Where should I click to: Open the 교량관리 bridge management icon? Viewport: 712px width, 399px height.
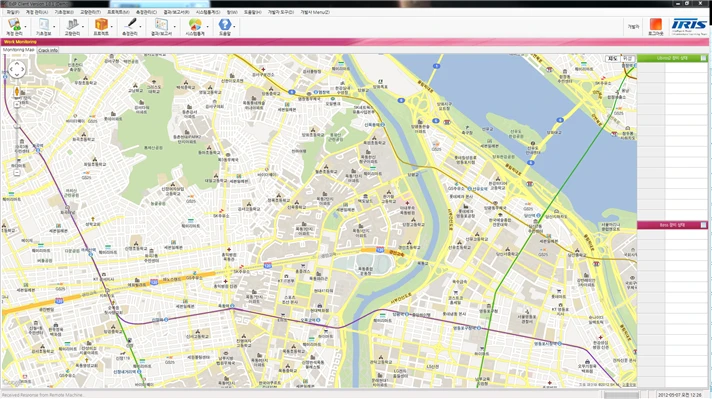(72, 27)
